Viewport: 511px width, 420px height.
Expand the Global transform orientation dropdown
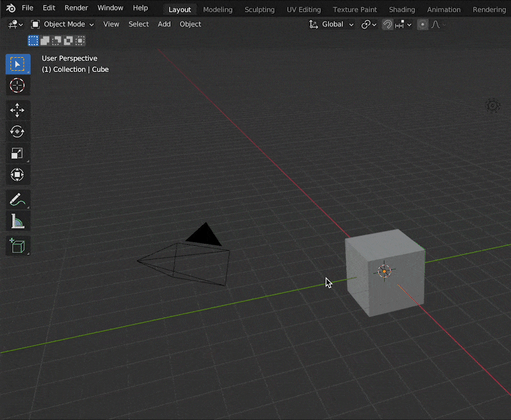pyautogui.click(x=332, y=25)
